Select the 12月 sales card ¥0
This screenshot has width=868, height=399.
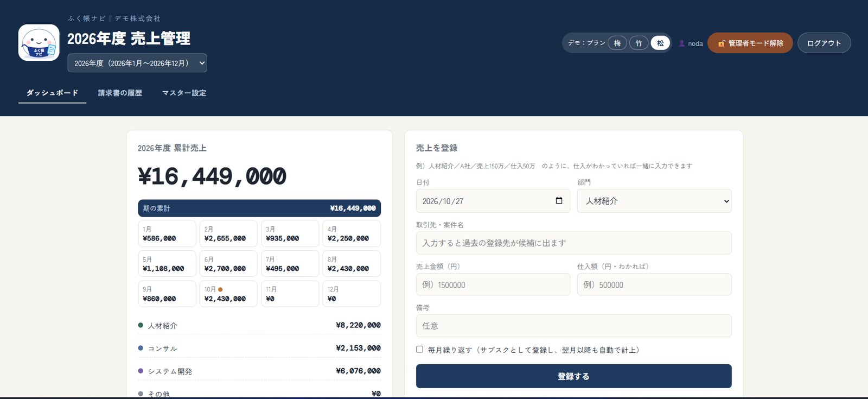coord(352,294)
